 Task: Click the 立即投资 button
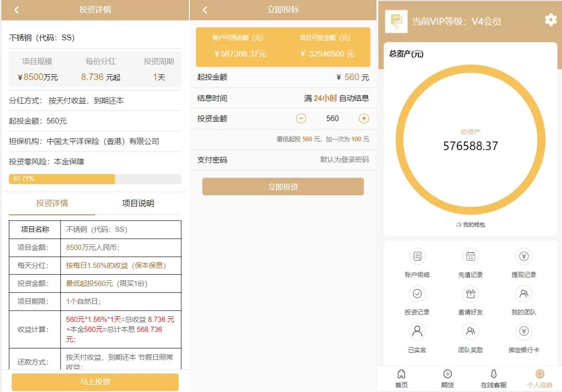point(283,187)
